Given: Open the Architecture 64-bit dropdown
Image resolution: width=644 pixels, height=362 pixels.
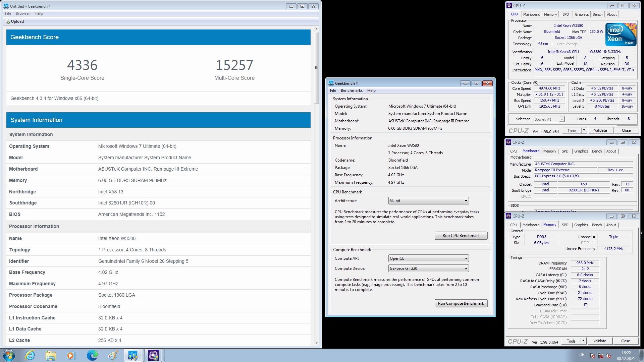Looking at the screenshot, I should click(428, 201).
